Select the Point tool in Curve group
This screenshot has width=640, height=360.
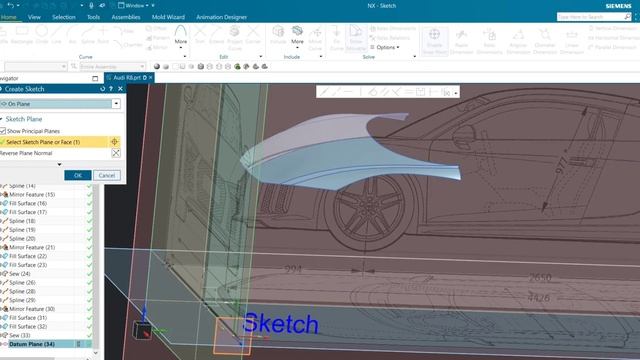[x=103, y=35]
